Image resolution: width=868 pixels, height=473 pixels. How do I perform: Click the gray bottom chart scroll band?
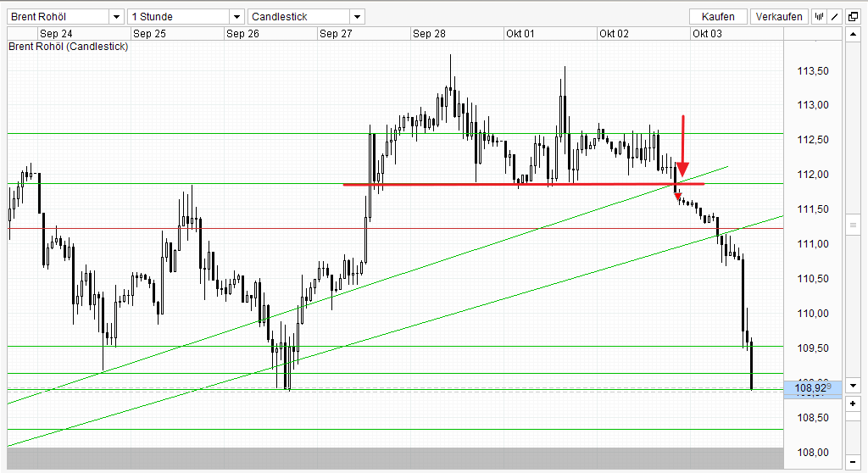pyautogui.click(x=395, y=459)
